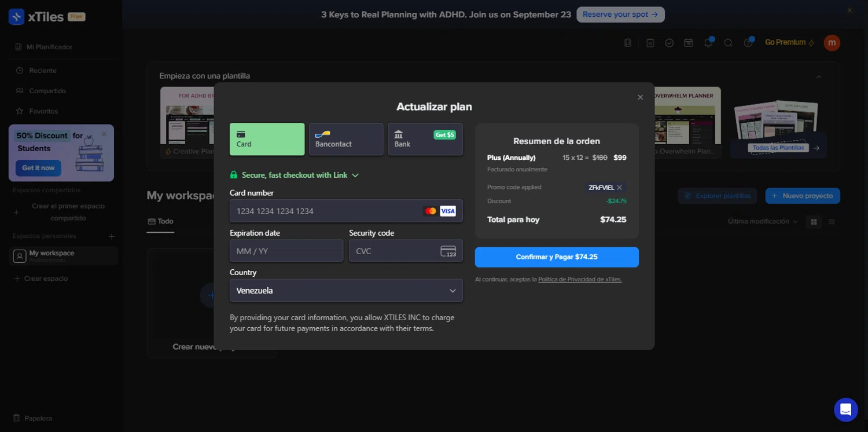Select My workspace in the sidebar
This screenshot has width=868, height=432.
pos(64,256)
